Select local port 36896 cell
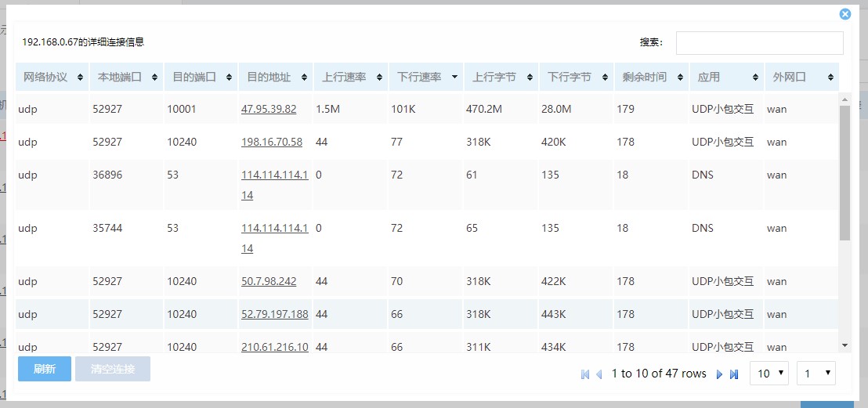The width and height of the screenshot is (868, 408). (x=126, y=185)
